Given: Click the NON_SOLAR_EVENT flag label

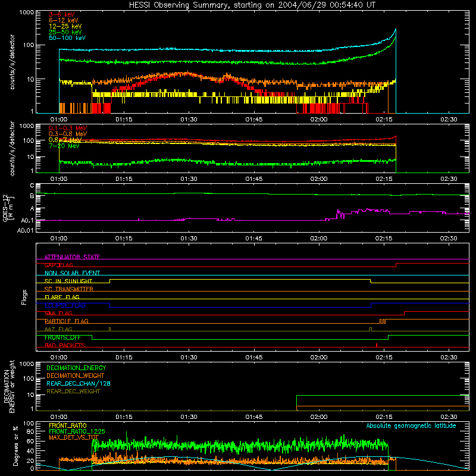Looking at the screenshot, I should pyautogui.click(x=72, y=273).
